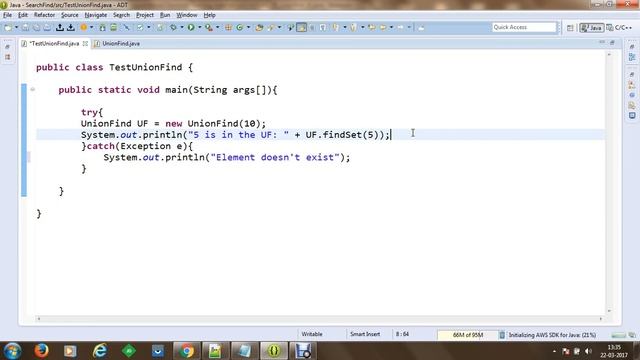Viewport: 640px width, 360px height.
Task: Click the vertical scrollbar down arrow
Action: click(609, 311)
